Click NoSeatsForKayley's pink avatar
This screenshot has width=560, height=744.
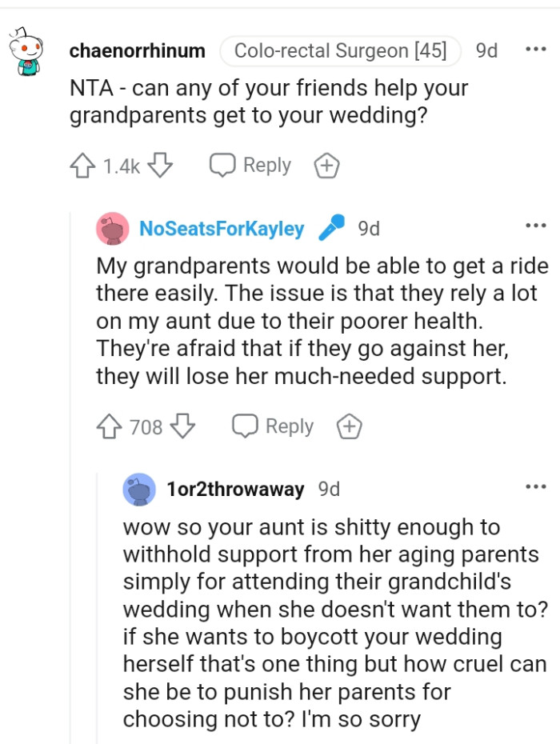(x=112, y=228)
